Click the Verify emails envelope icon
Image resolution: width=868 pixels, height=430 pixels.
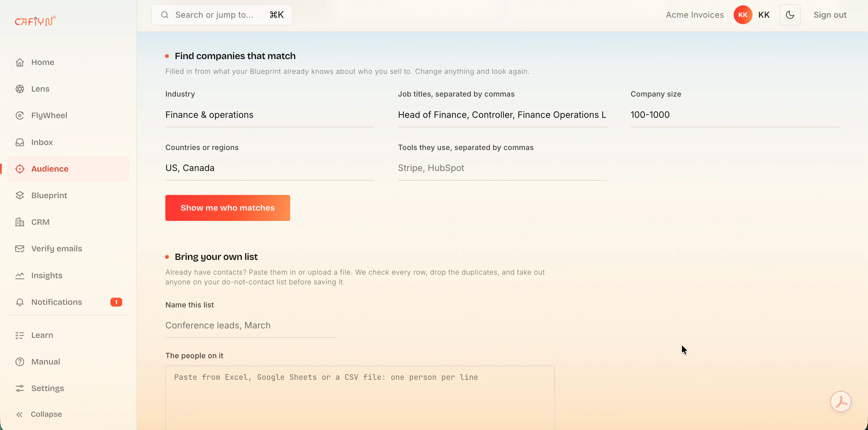click(x=20, y=249)
